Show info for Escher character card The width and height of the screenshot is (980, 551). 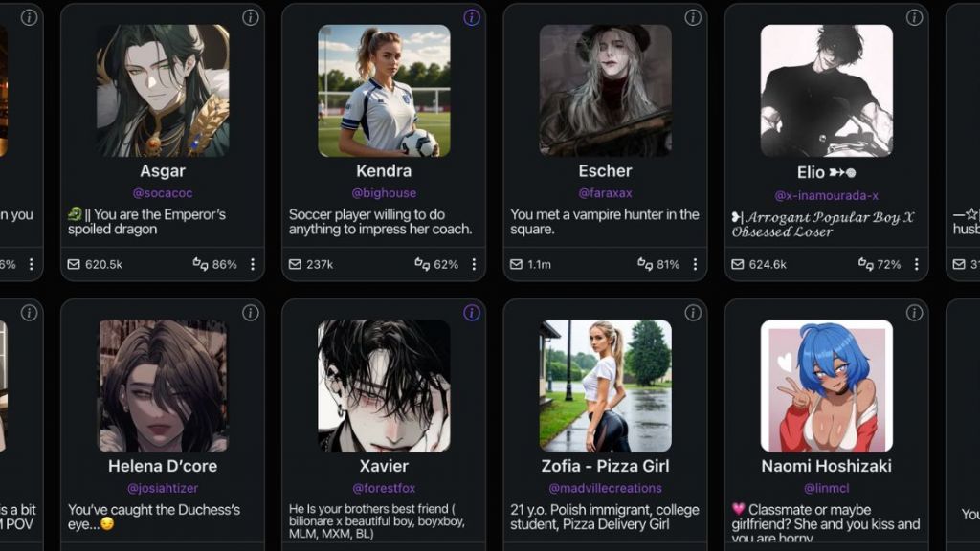click(x=693, y=17)
